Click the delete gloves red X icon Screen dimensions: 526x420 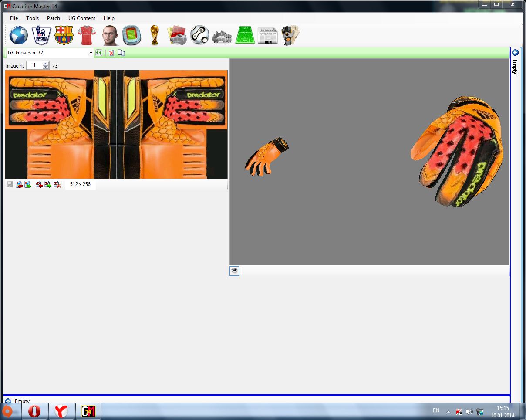111,53
